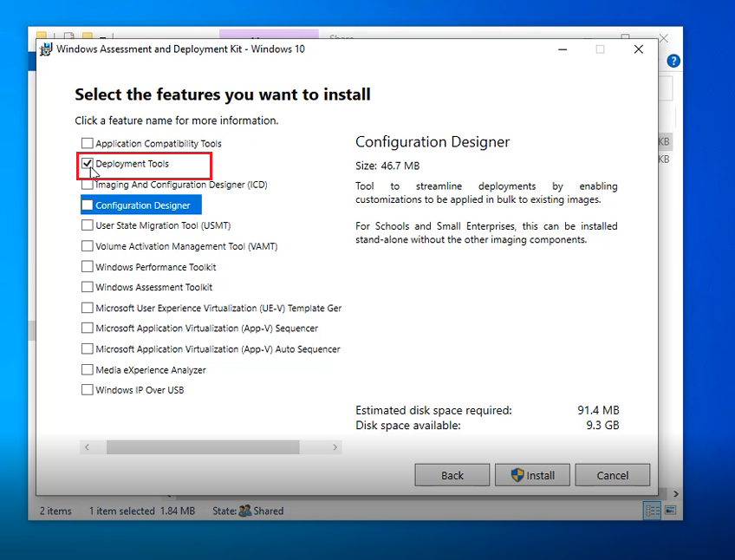Close the ADK setup window

pyautogui.click(x=639, y=49)
